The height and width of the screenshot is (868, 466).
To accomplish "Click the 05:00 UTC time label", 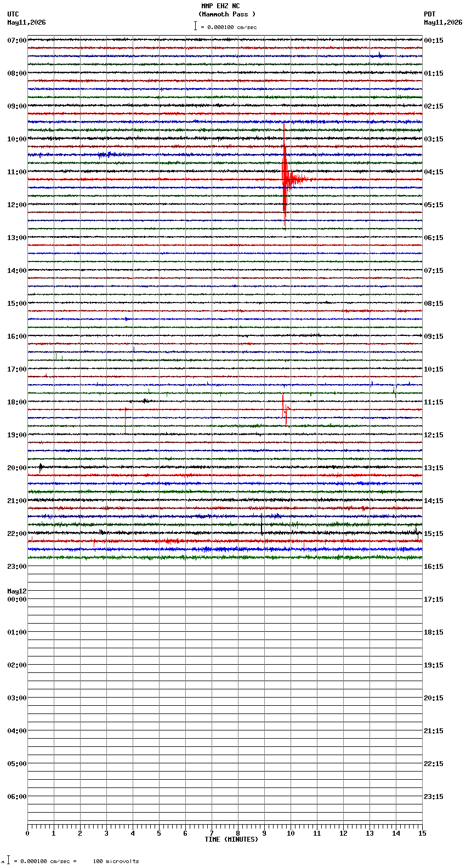I will point(17,764).
